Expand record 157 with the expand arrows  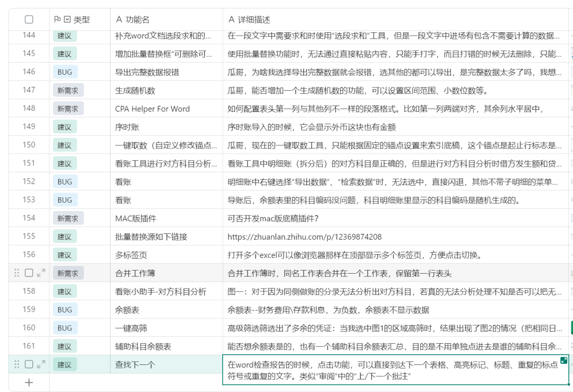[x=40, y=273]
